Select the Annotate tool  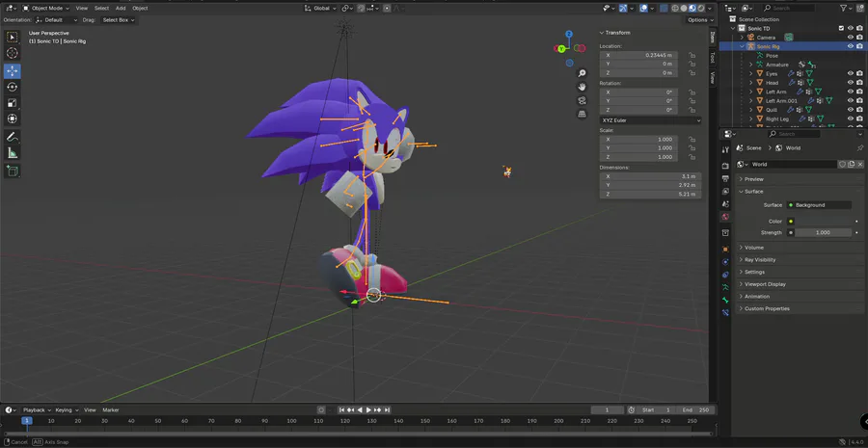[13, 137]
